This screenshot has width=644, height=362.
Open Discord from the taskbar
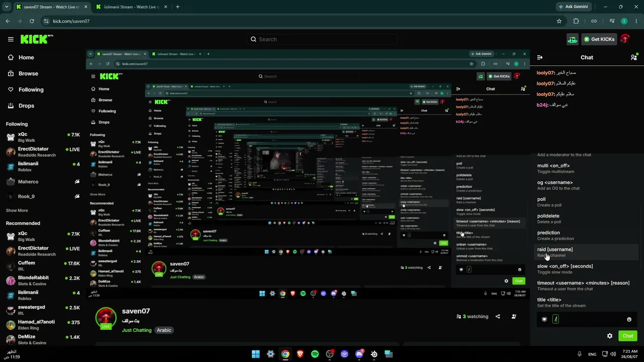359,354
